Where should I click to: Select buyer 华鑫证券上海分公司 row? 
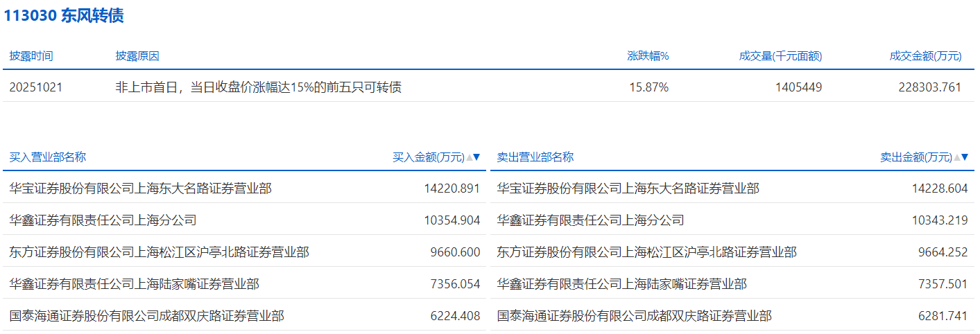(103, 220)
